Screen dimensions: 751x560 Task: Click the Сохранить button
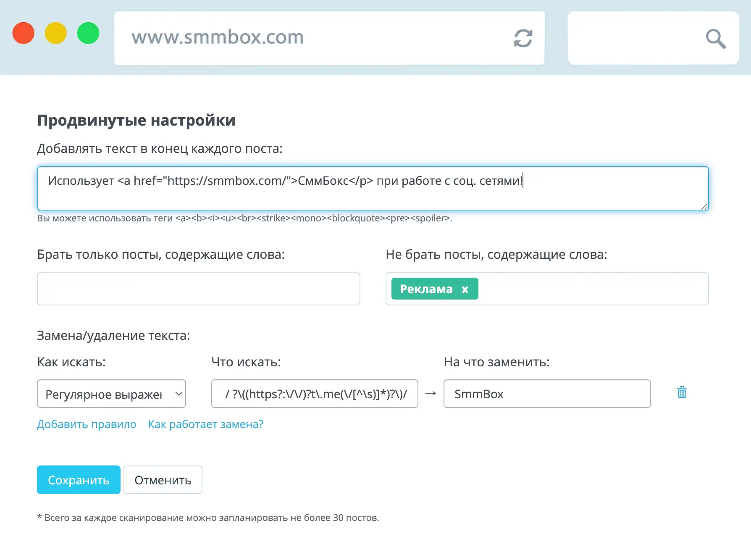[78, 479]
